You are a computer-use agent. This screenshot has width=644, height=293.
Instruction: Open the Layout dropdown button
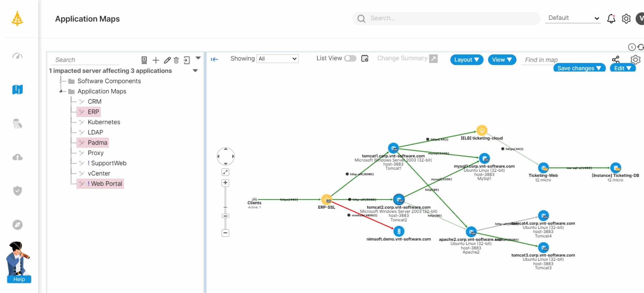tap(467, 60)
